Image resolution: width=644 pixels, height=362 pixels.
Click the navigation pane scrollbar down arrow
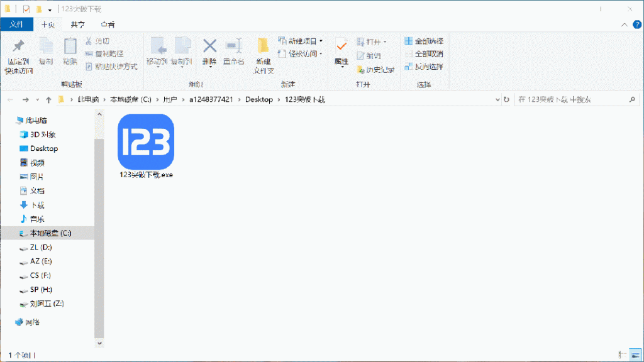[x=99, y=343]
